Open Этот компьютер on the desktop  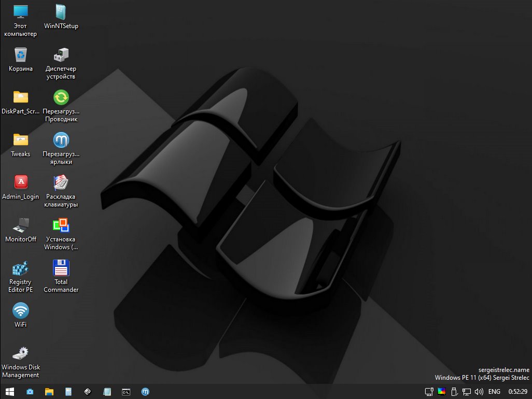click(21, 12)
